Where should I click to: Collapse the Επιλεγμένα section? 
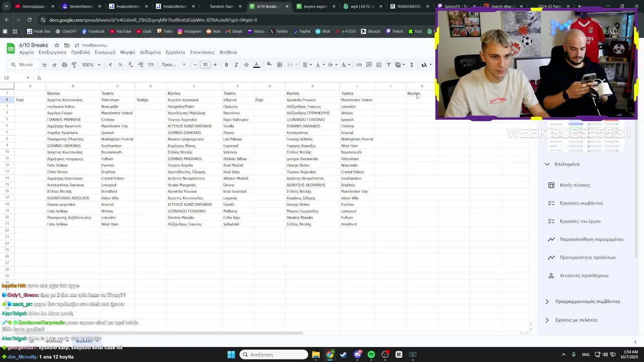547,164
